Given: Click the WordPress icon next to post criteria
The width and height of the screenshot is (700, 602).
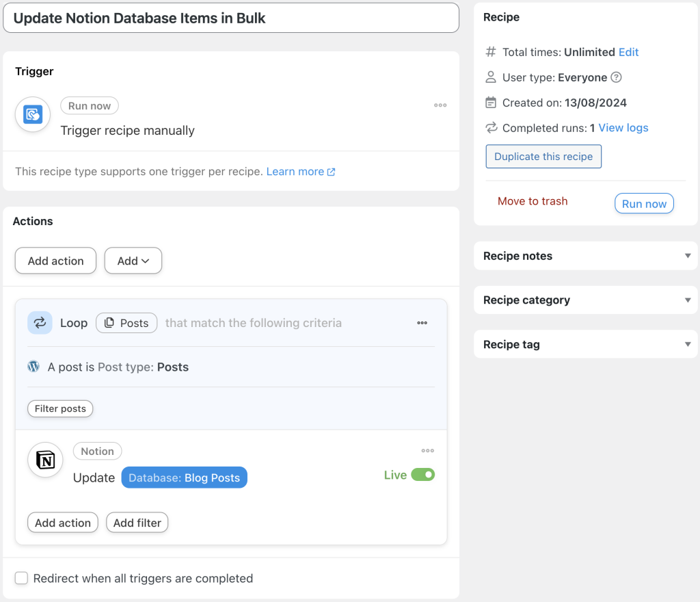Looking at the screenshot, I should coord(33,367).
